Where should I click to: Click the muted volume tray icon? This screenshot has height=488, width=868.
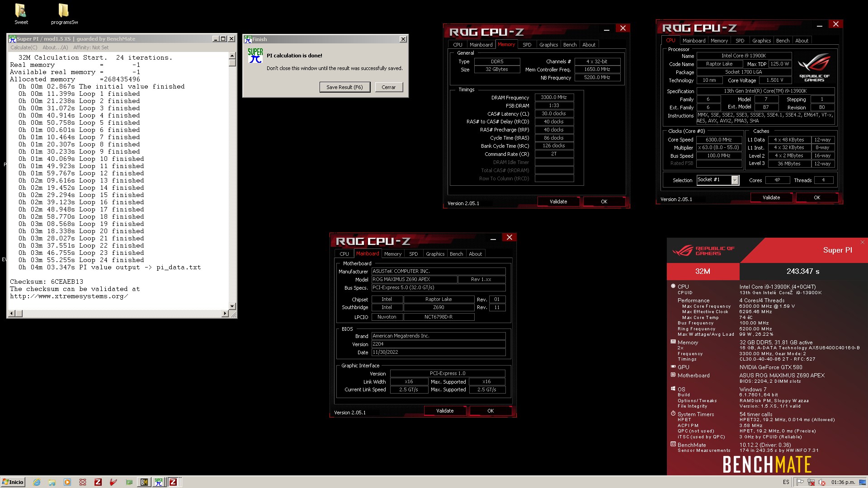coord(822,482)
